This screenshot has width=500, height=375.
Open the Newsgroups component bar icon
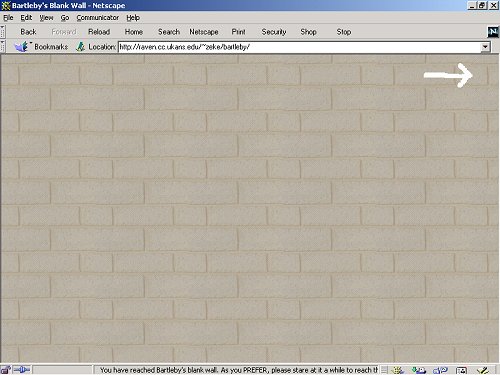tap(440, 370)
